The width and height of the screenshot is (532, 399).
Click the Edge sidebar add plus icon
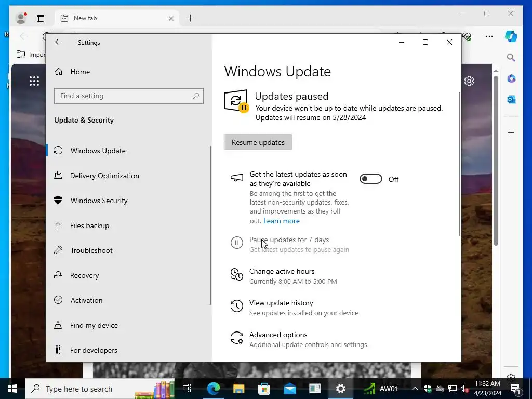pyautogui.click(x=511, y=132)
